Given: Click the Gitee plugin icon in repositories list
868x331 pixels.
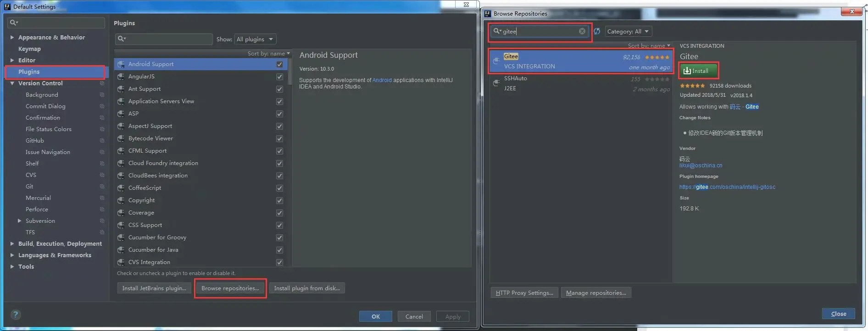Looking at the screenshot, I should [496, 61].
